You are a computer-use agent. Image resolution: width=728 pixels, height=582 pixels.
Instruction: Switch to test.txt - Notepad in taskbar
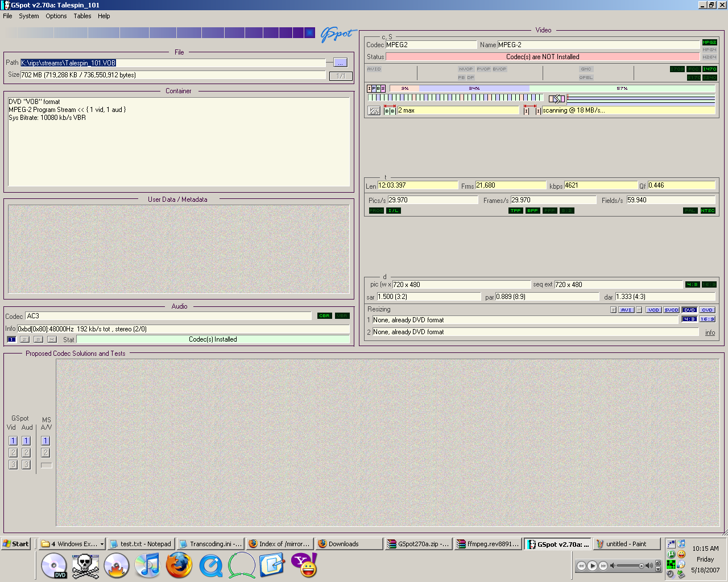click(140, 544)
